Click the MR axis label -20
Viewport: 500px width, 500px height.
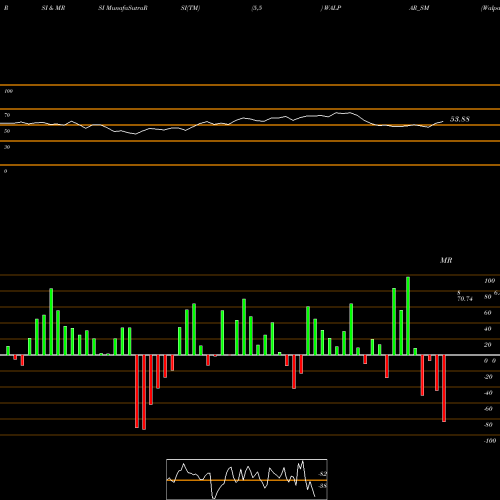[488, 377]
